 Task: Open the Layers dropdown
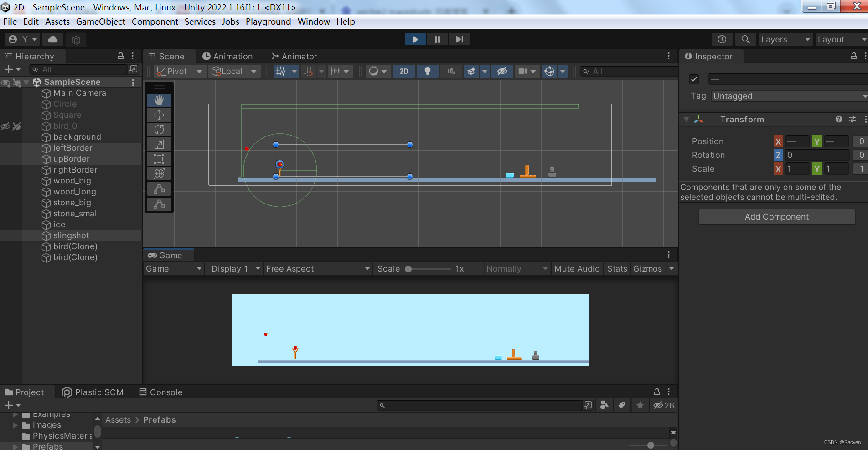[786, 39]
